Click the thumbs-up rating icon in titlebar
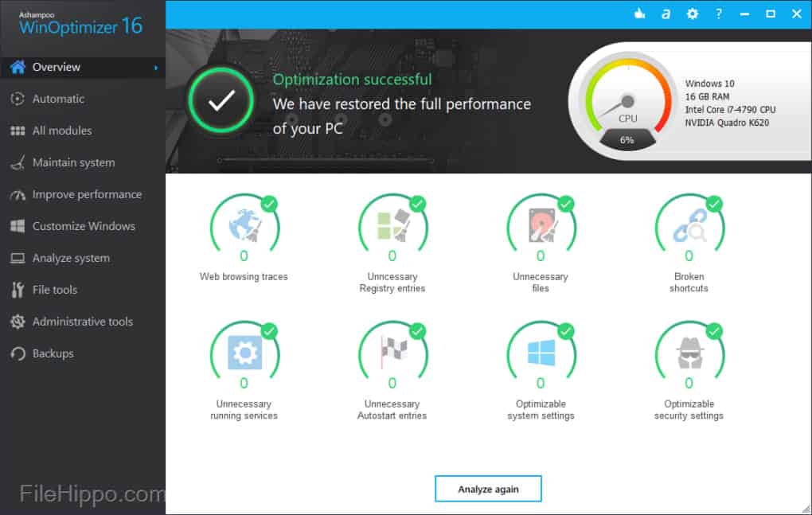812x515 pixels. (639, 14)
